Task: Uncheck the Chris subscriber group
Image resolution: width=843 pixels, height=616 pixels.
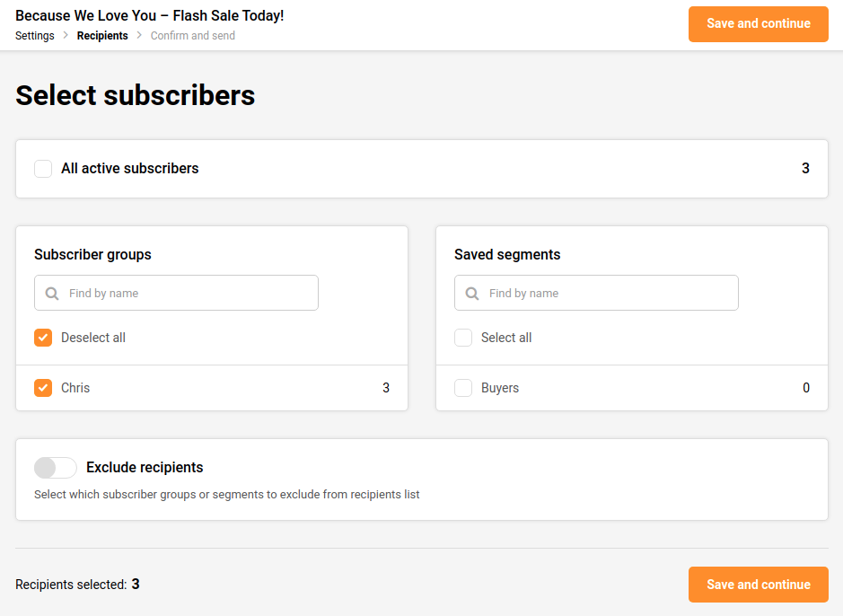Action: point(43,388)
